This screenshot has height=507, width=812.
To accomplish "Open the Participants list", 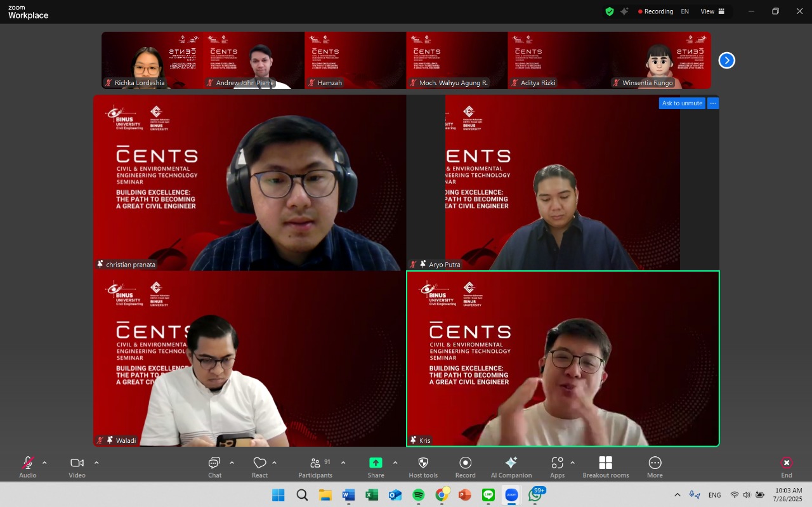I will point(315,466).
